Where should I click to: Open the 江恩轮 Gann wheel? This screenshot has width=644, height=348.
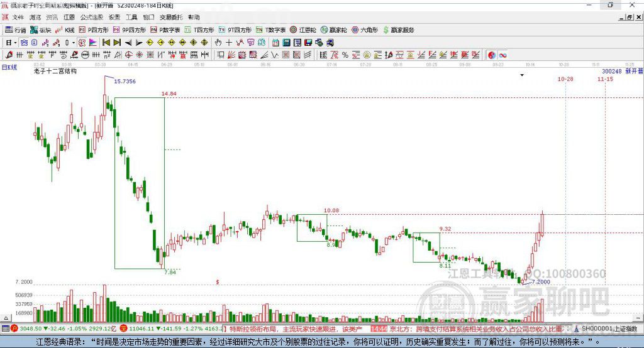point(303,30)
